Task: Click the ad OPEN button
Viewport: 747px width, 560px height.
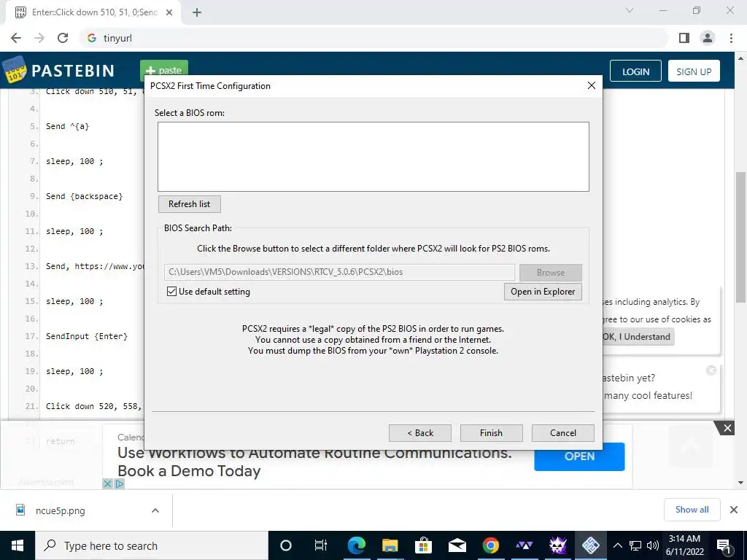Action: click(x=579, y=456)
